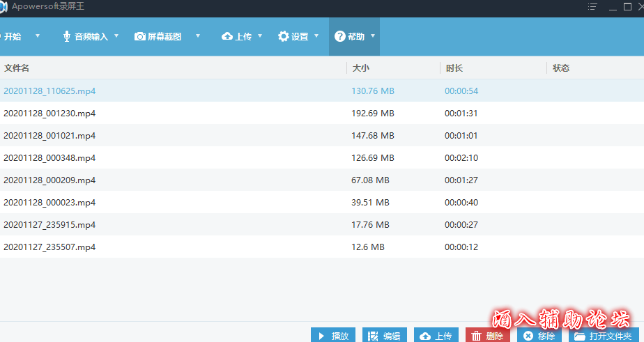Open the settings gear icon
Screen dimensions: 644x342
(284, 36)
